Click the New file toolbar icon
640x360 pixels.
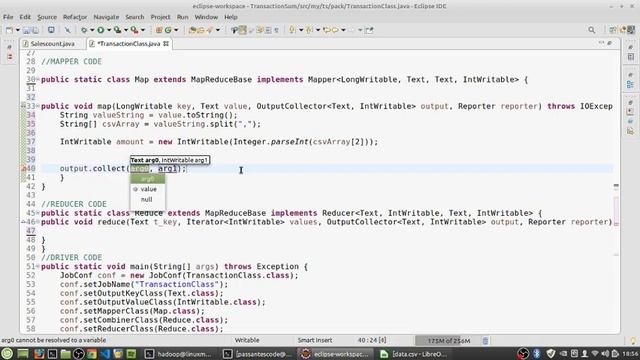click(9, 30)
